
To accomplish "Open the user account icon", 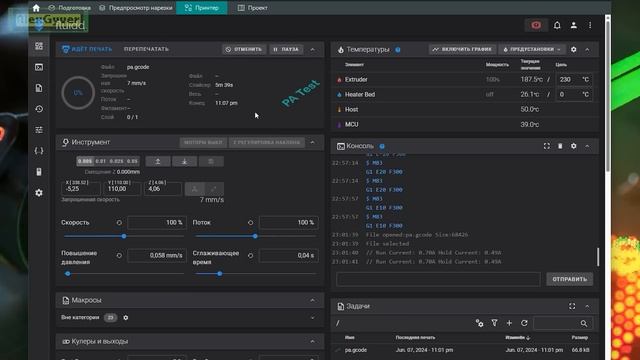I will [x=573, y=25].
